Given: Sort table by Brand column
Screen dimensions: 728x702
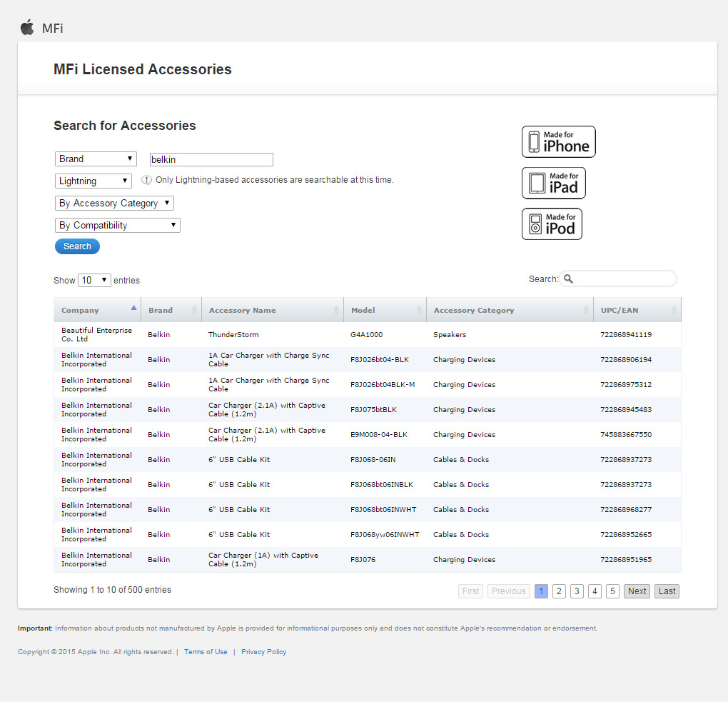Looking at the screenshot, I should (171, 310).
